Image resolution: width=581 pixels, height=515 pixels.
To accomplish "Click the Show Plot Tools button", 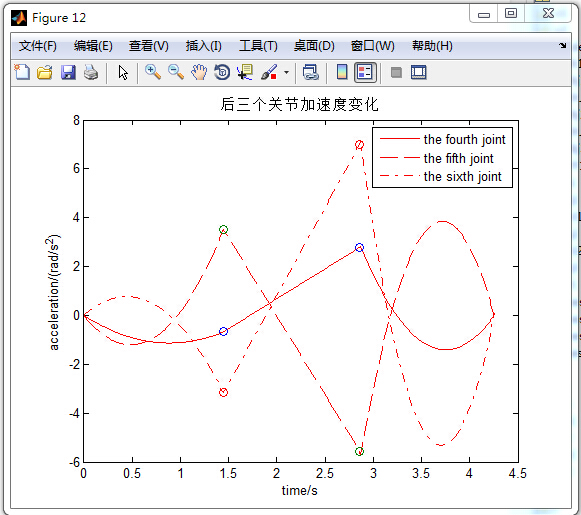I will (x=419, y=72).
